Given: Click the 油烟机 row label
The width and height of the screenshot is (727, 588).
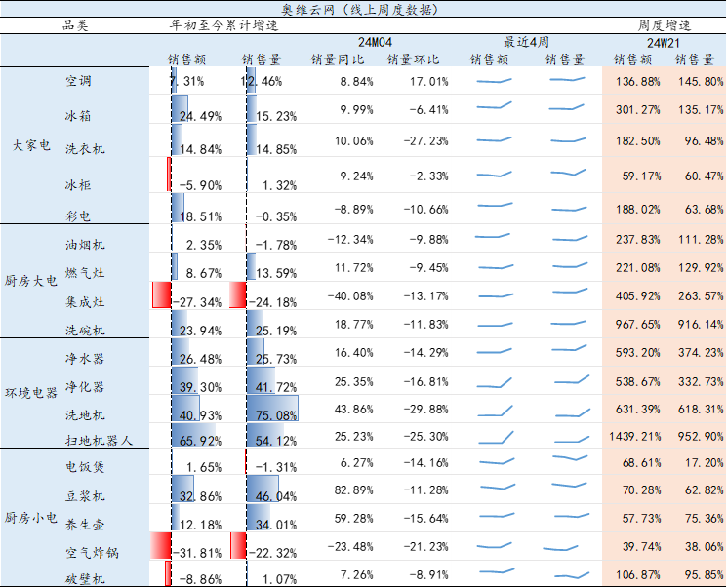Looking at the screenshot, I should pyautogui.click(x=85, y=244).
